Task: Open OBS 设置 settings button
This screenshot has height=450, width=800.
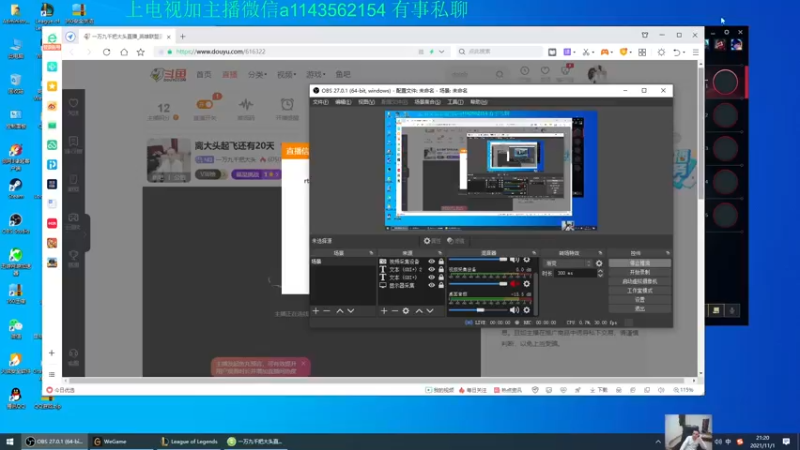Action: coord(640,300)
